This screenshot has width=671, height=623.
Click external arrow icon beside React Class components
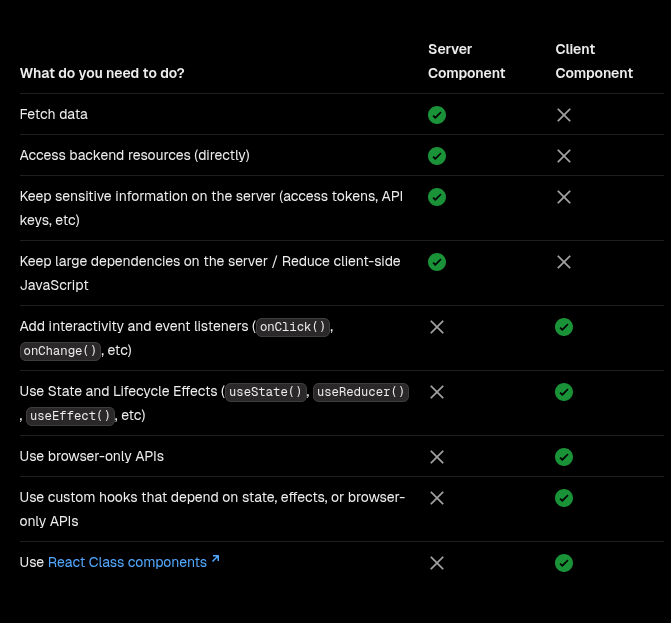[x=216, y=559]
